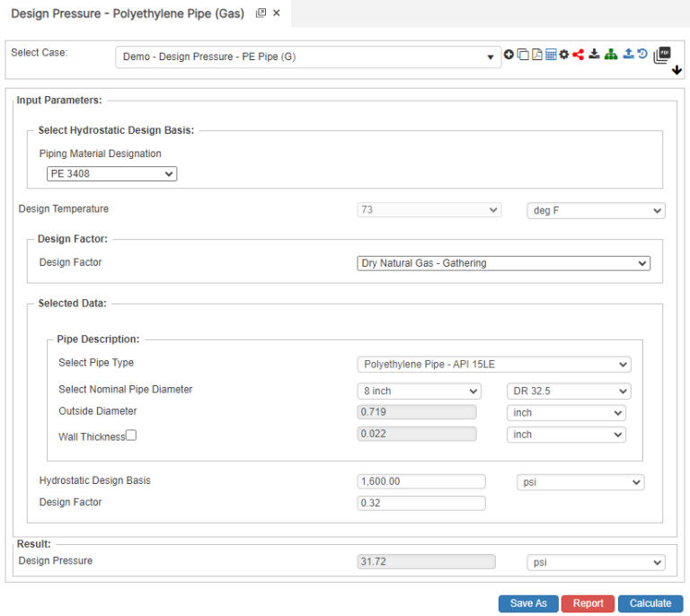Click the add new case plus icon
This screenshot has width=690, height=616.
coord(509,55)
